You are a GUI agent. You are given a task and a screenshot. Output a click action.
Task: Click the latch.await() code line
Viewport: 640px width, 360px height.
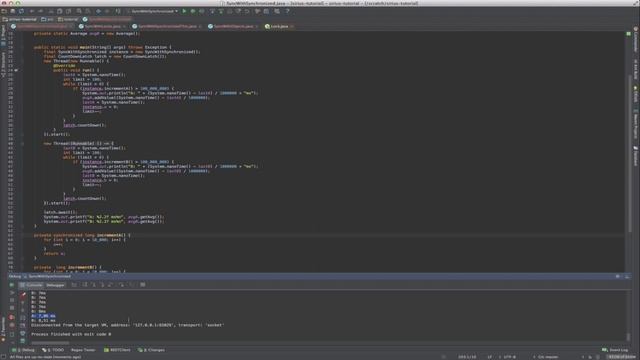click(x=60, y=212)
